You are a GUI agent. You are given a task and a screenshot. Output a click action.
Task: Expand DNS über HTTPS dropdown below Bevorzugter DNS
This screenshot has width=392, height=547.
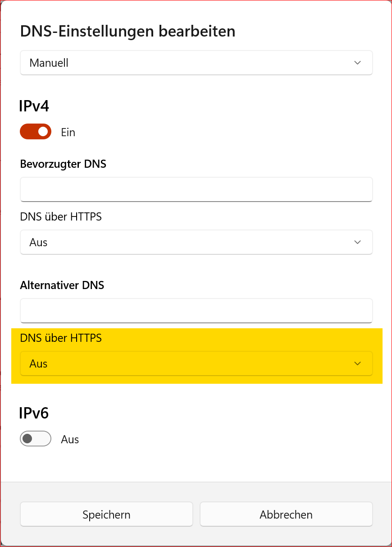point(196,242)
